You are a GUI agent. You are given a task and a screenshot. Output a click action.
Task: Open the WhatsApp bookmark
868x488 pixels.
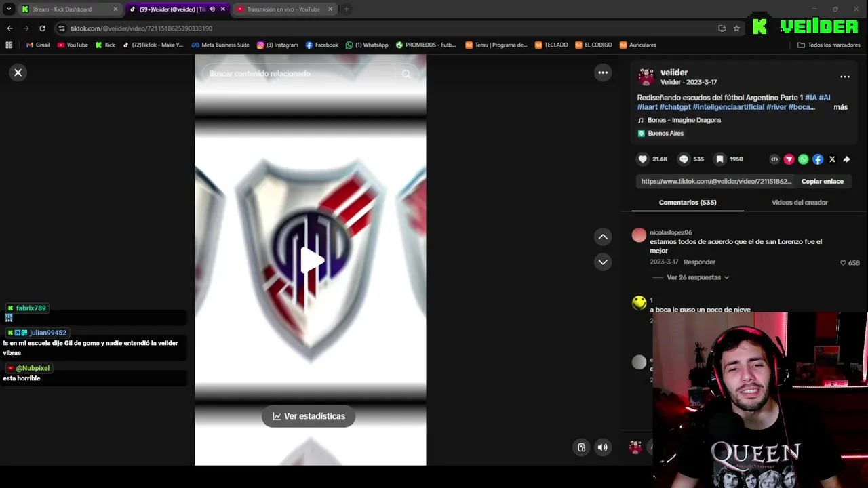click(367, 45)
